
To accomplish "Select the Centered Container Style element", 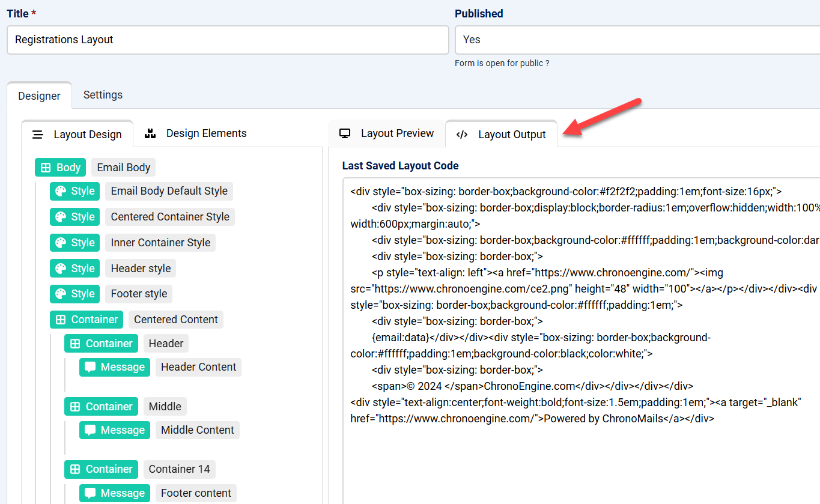I will coord(169,216).
